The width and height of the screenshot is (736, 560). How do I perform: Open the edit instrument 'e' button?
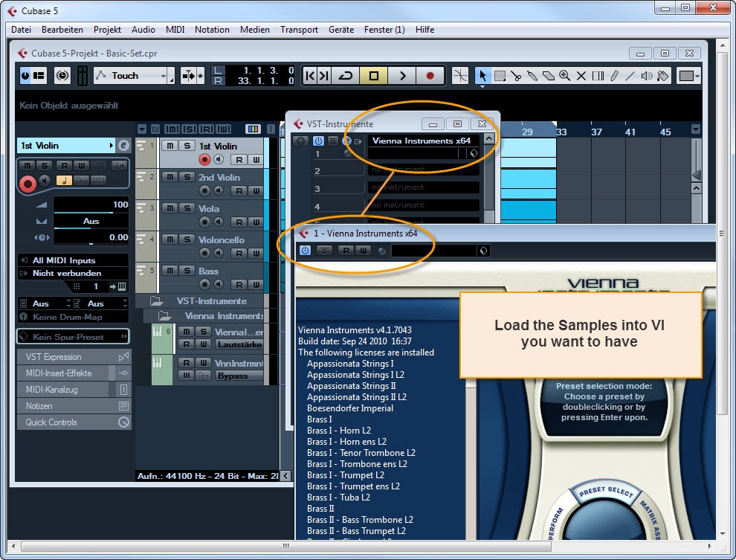point(123,146)
